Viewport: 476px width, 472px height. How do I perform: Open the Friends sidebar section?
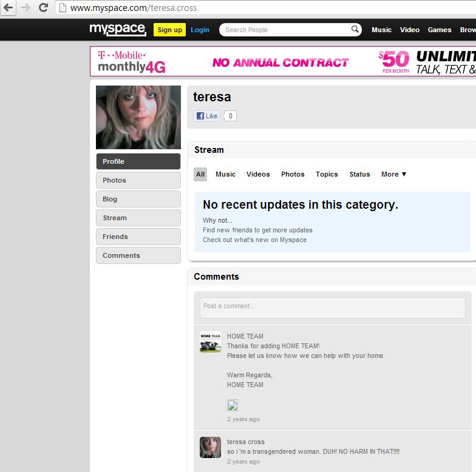point(138,237)
